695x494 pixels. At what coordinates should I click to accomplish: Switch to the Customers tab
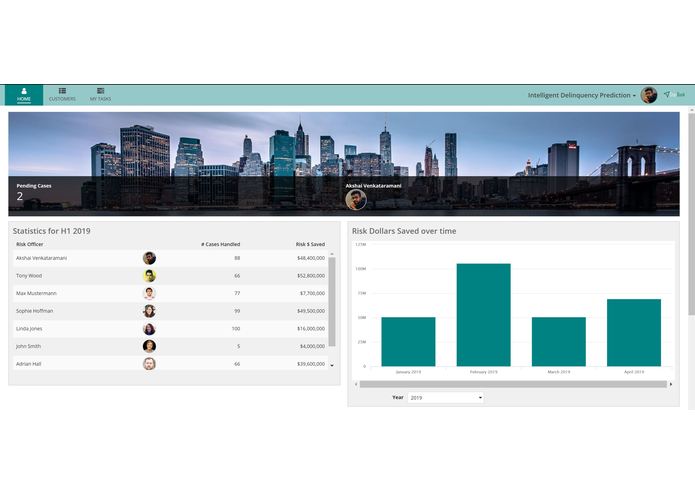pos(62,95)
